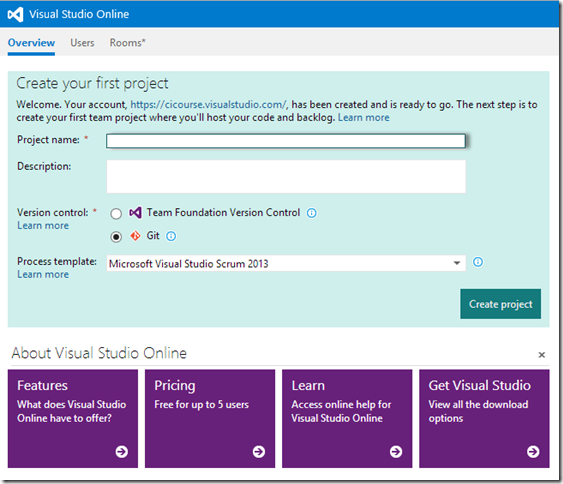The width and height of the screenshot is (563, 484).
Task: Click the Visual Studio Online header title
Action: [79, 14]
